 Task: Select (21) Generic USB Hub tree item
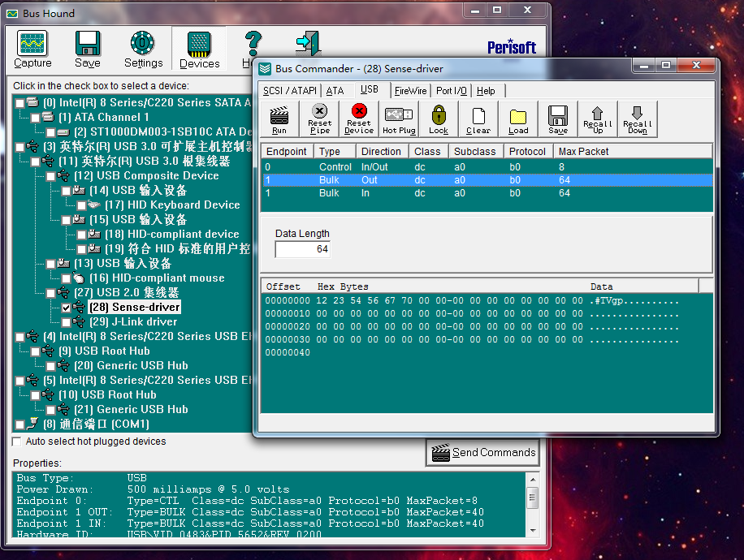[131, 410]
